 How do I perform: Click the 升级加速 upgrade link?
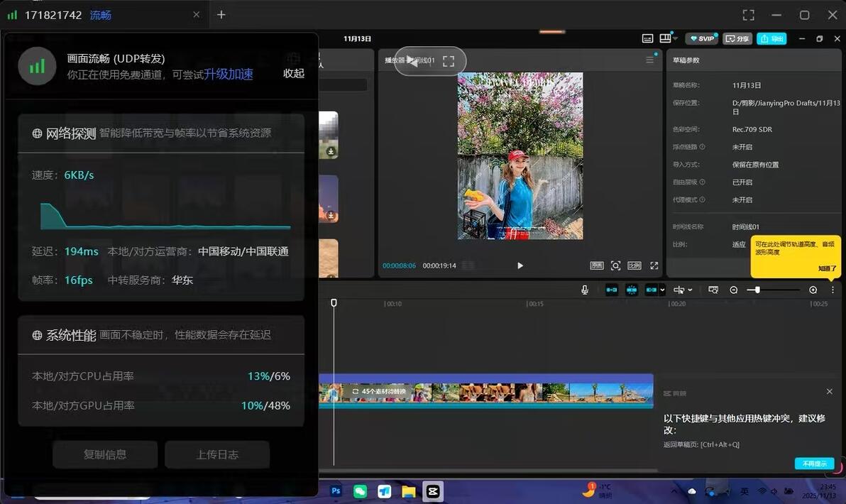coord(229,74)
